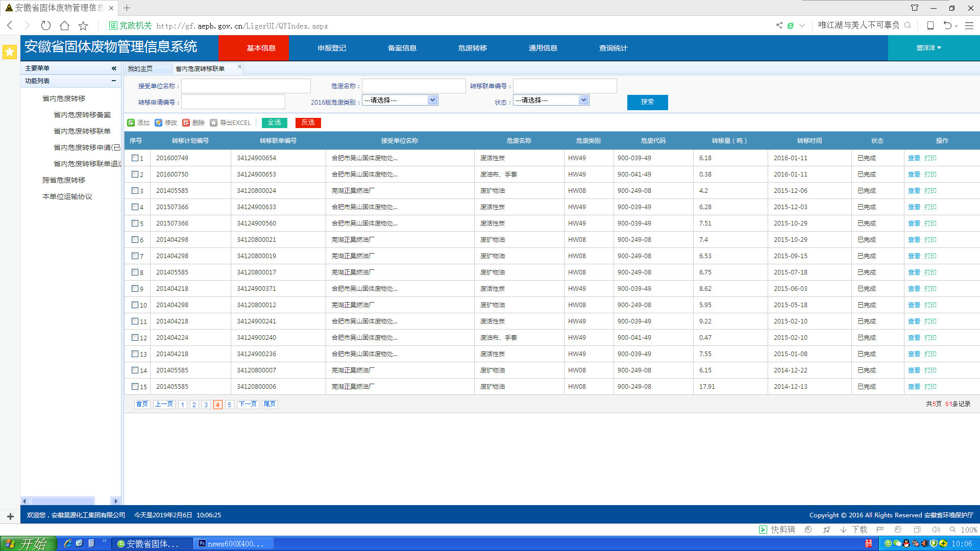Click the browser refresh icon
The image size is (980, 551).
coord(46,26)
